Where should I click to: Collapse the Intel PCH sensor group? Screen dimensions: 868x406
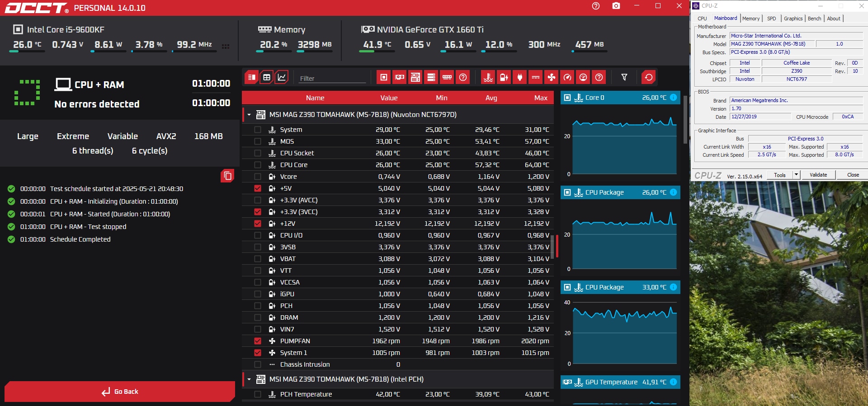tap(249, 379)
